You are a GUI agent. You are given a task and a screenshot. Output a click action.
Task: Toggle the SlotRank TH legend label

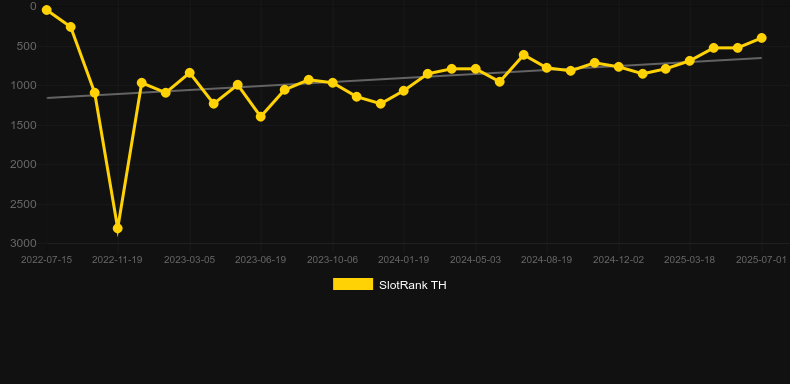pos(413,285)
